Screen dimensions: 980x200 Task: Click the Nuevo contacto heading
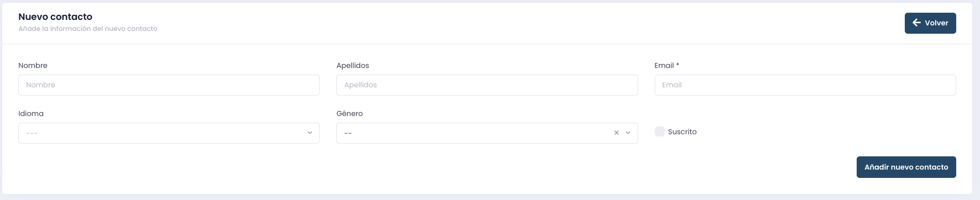point(55,17)
